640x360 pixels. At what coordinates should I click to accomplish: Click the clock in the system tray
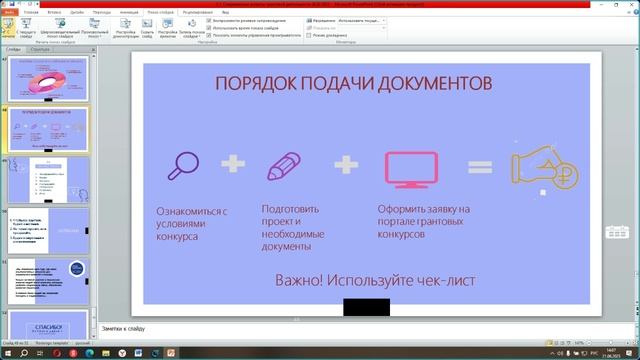611,353
